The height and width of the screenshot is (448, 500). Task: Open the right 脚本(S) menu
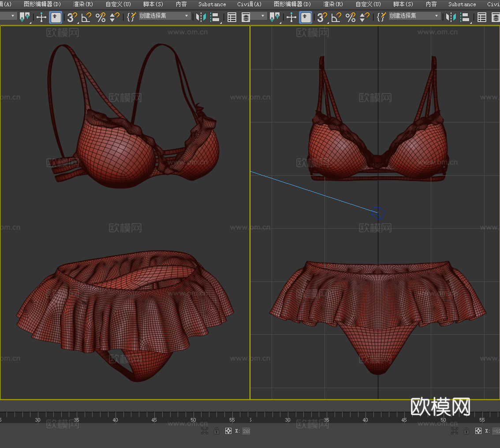403,4
